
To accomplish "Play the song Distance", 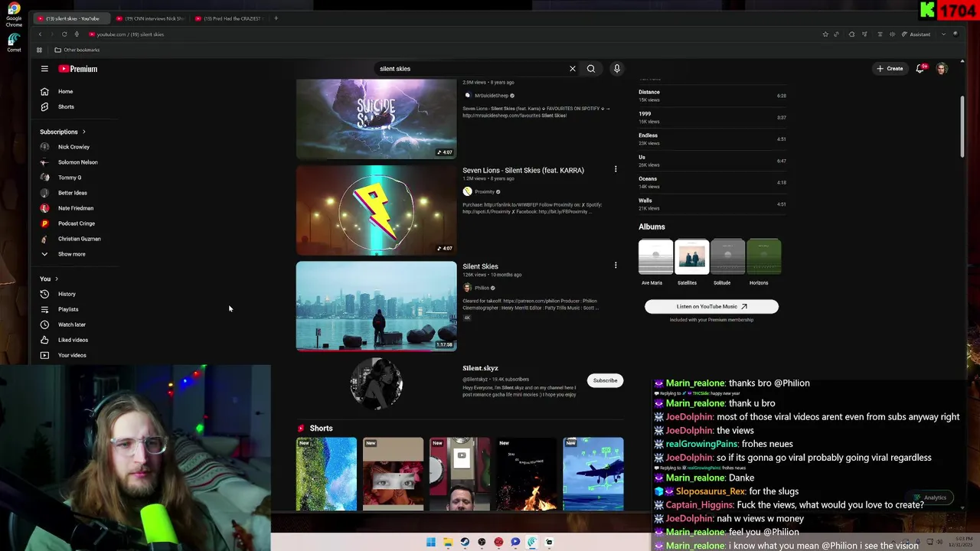I will 712,96.
